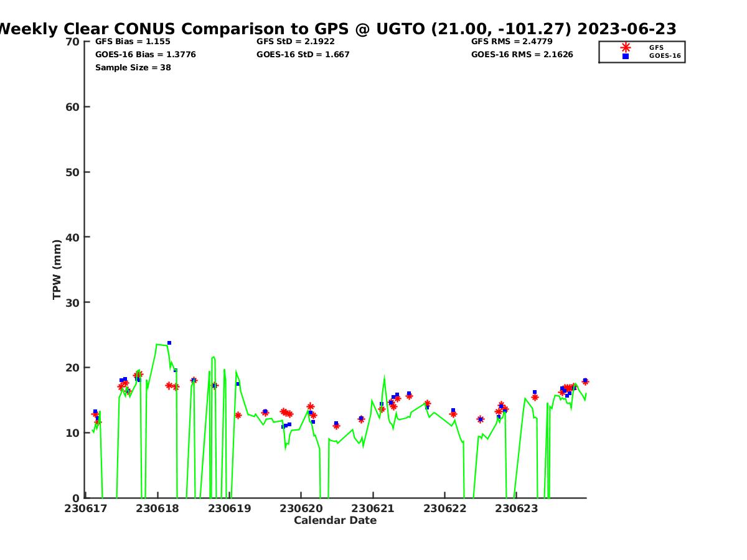This screenshot has width=747, height=560.
Task: Click the TPW (mm) y-axis label
Action: click(57, 269)
